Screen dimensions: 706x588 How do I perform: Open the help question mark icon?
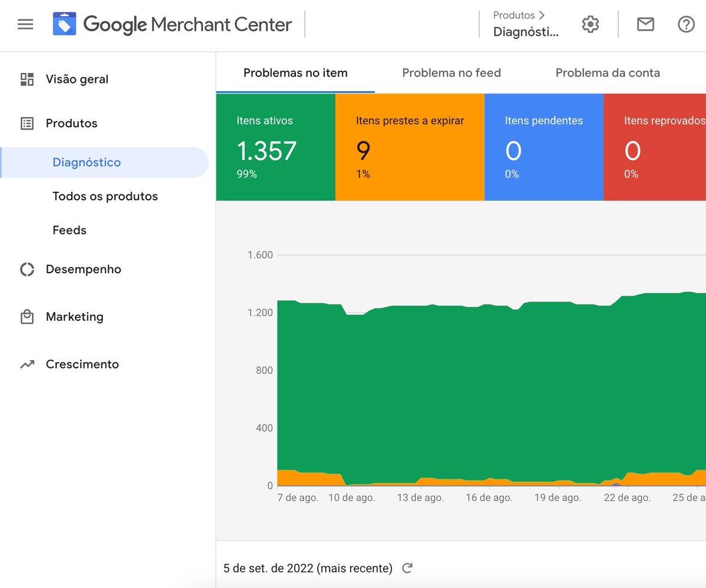coord(686,25)
